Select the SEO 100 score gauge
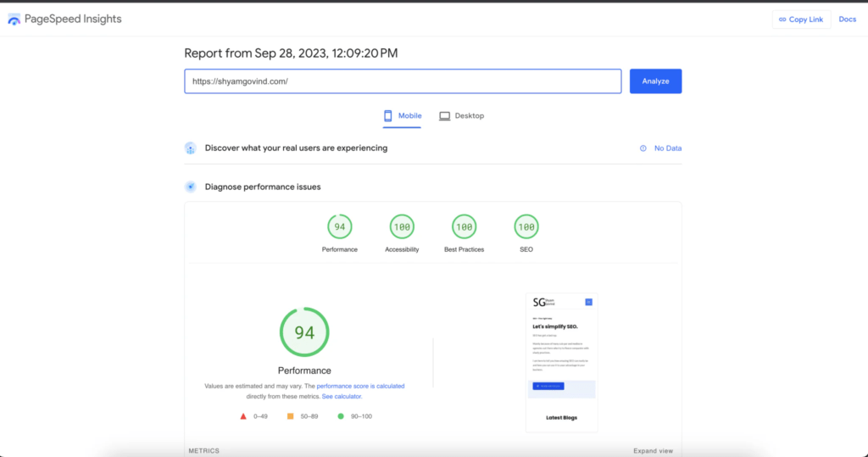868x457 pixels. click(526, 226)
